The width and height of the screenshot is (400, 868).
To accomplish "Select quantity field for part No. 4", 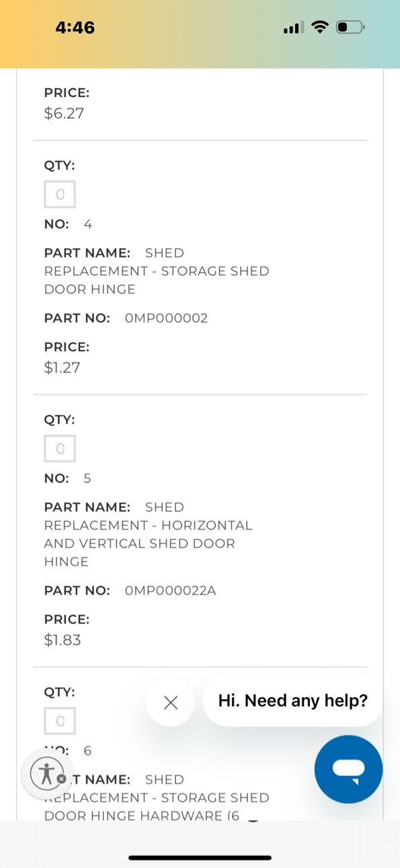I will point(60,194).
